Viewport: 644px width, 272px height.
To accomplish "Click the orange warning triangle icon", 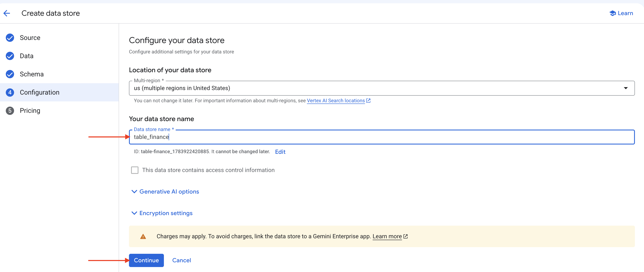I will click(143, 236).
